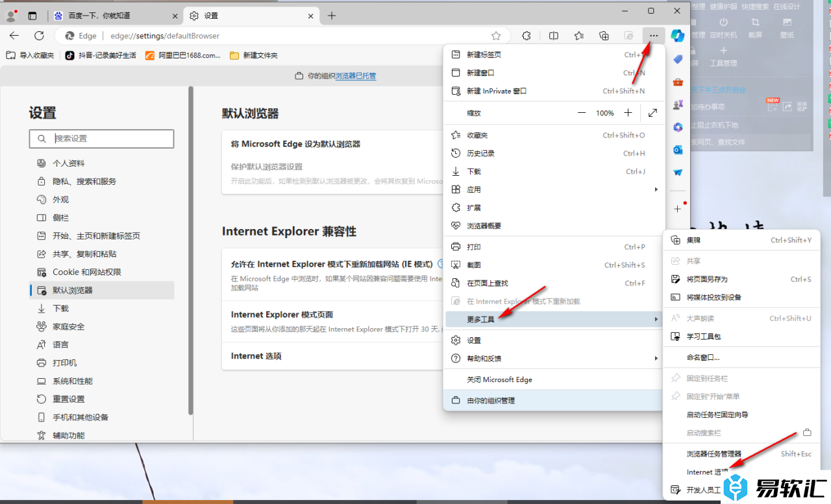The height and width of the screenshot is (504, 831).
Task: Select 启动任务栏固定向导 in the submenu
Action: click(741, 414)
